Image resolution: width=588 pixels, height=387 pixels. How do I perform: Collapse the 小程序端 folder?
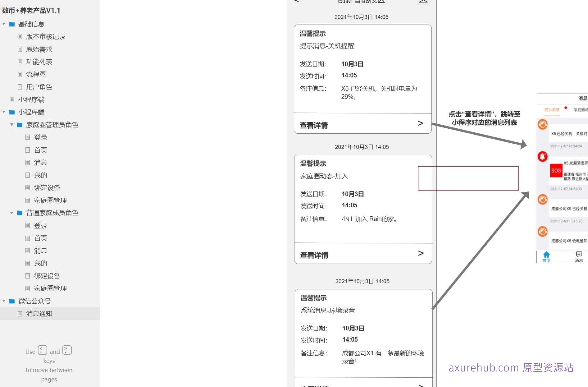(4, 112)
